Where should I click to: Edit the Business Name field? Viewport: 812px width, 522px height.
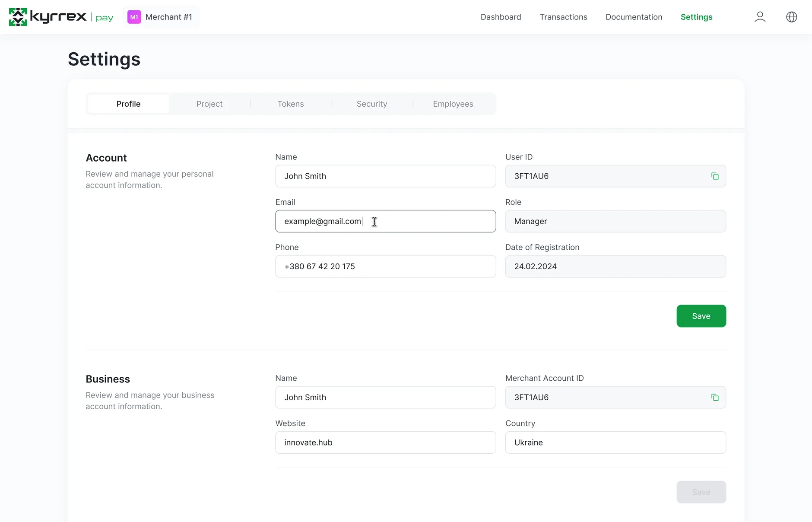point(385,397)
